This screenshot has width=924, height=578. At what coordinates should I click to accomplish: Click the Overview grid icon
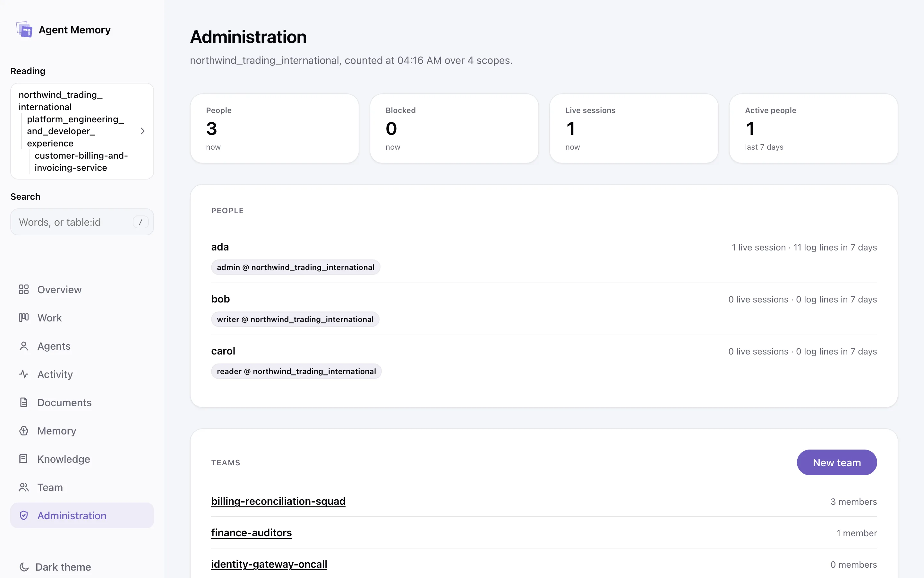coord(24,289)
